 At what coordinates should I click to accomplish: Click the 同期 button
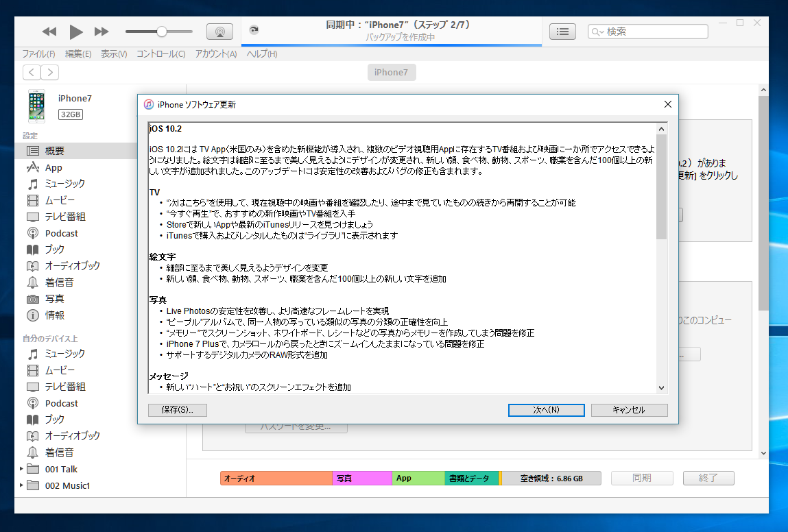642,478
